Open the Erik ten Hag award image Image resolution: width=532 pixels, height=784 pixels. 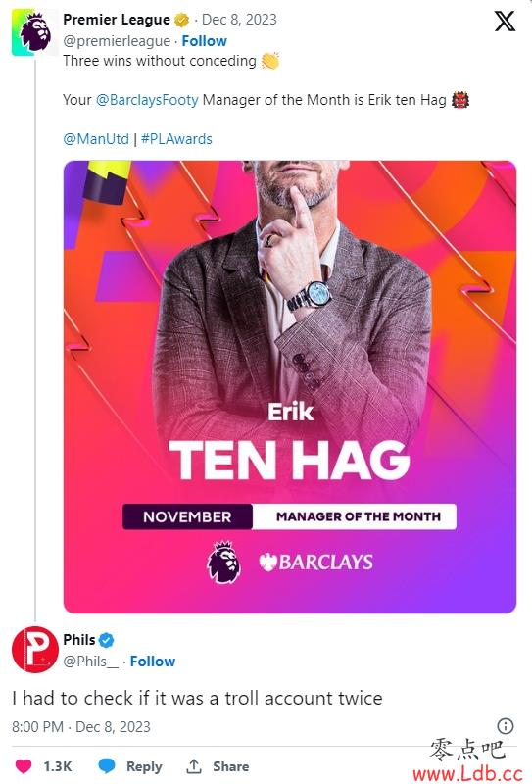click(x=289, y=386)
